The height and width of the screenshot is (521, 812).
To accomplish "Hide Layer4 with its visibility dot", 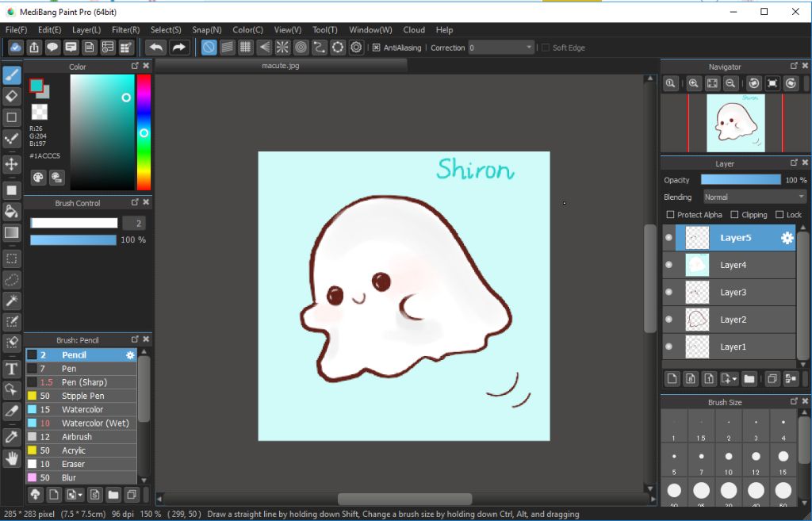I will coord(669,265).
